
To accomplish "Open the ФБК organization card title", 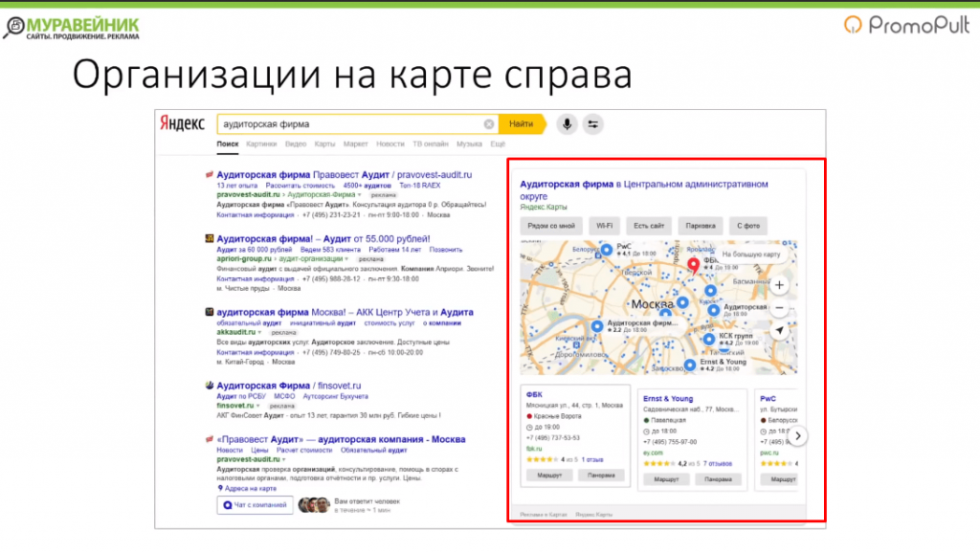I will [534, 395].
